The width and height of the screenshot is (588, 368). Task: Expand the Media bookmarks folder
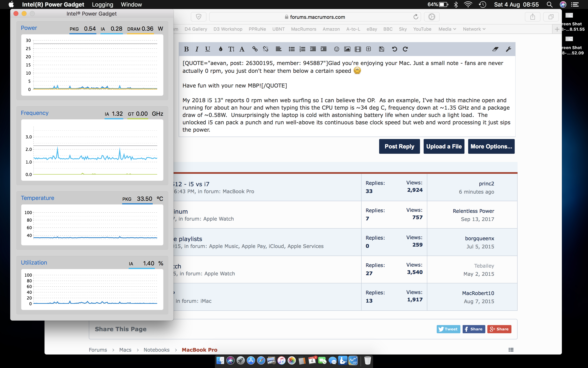point(447,29)
